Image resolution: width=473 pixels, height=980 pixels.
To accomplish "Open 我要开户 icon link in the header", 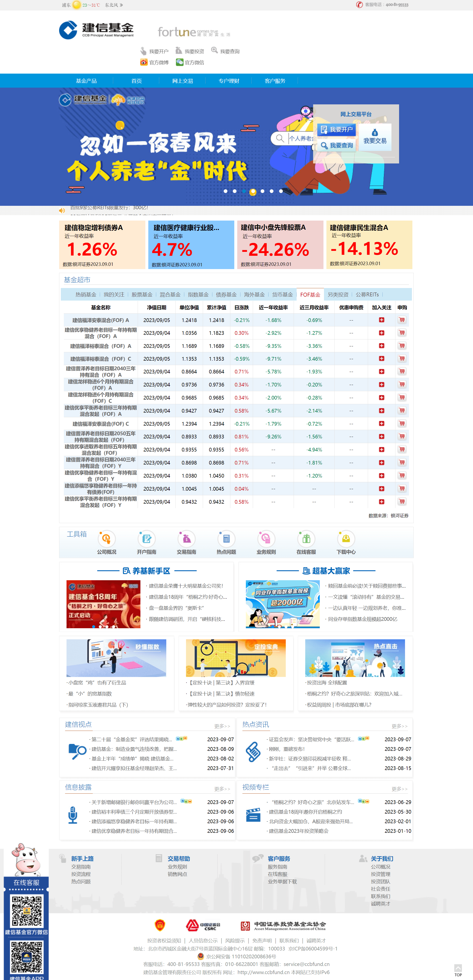I will point(154,51).
